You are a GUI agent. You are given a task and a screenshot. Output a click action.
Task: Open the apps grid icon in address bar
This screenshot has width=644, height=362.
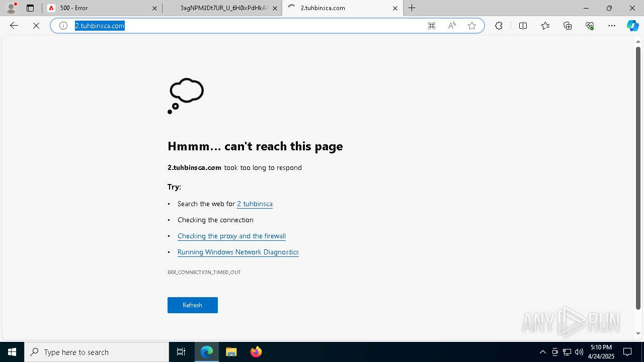click(432, 26)
